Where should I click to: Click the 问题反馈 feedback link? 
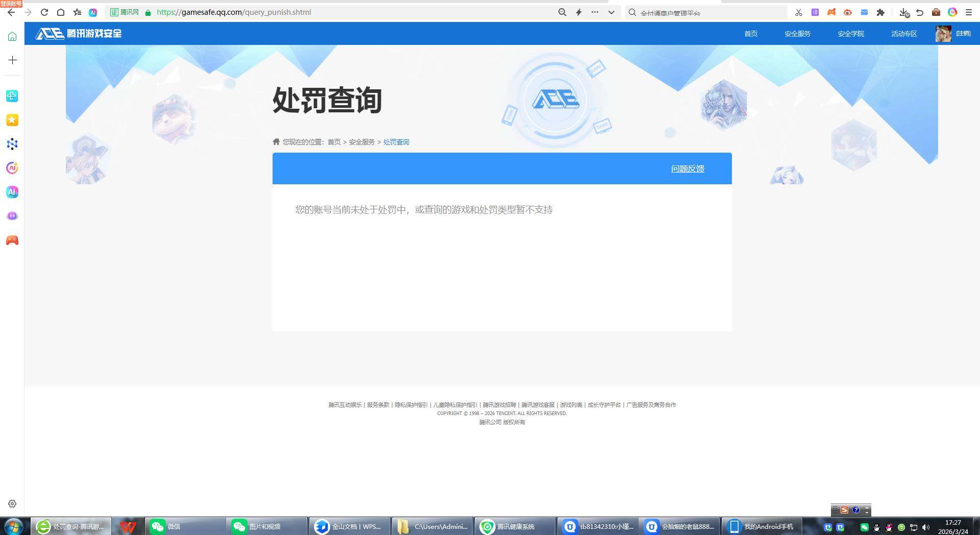tap(687, 168)
